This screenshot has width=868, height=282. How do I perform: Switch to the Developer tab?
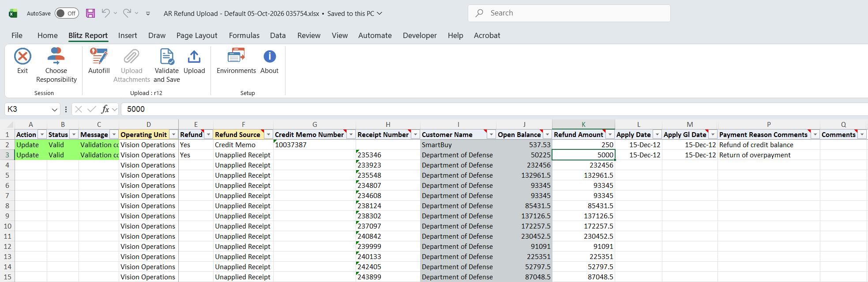tap(420, 35)
